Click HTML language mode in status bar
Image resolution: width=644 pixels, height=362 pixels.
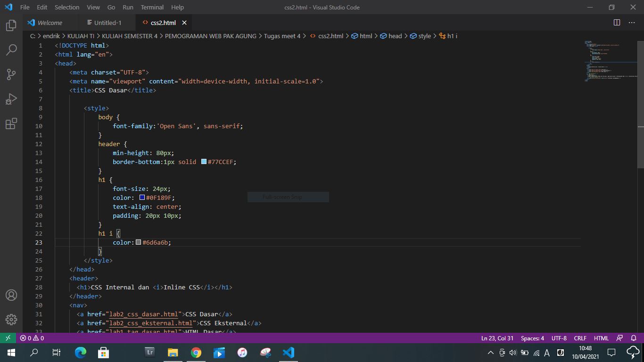coord(601,338)
